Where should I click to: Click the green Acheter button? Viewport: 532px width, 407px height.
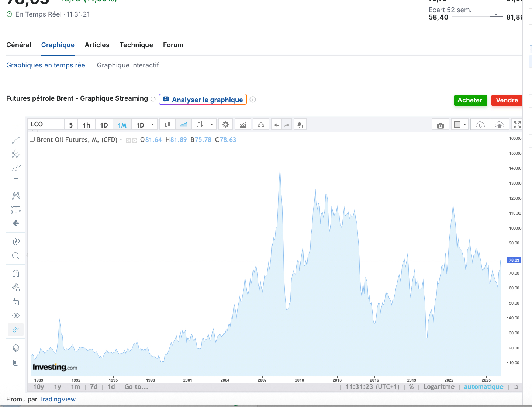470,100
